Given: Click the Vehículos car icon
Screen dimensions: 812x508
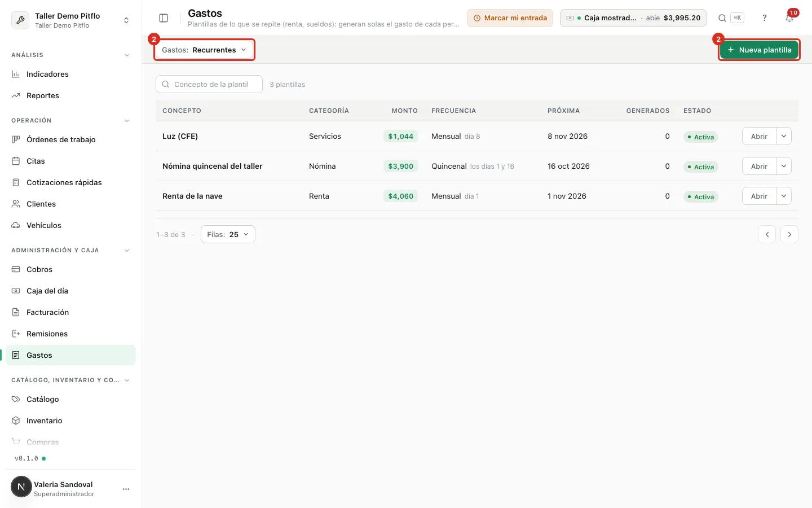Looking at the screenshot, I should click(x=16, y=225).
